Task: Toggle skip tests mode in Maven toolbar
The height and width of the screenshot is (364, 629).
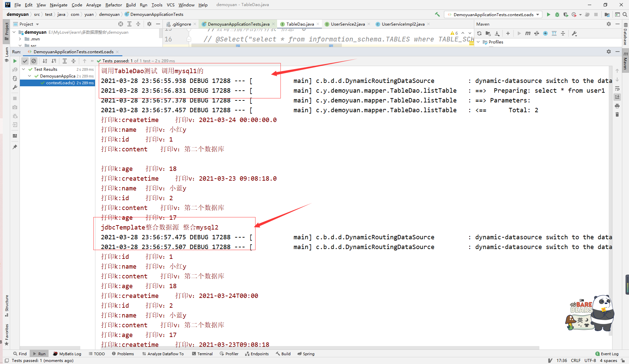Action: [x=536, y=33]
